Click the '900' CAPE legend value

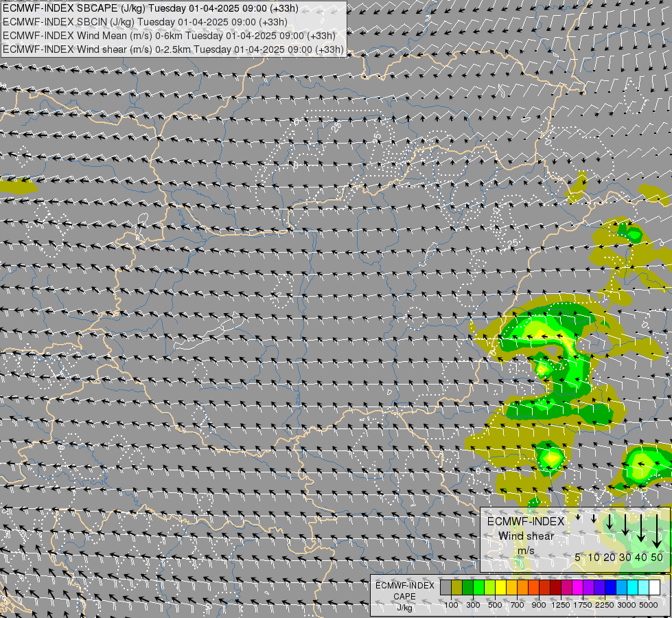(x=539, y=605)
